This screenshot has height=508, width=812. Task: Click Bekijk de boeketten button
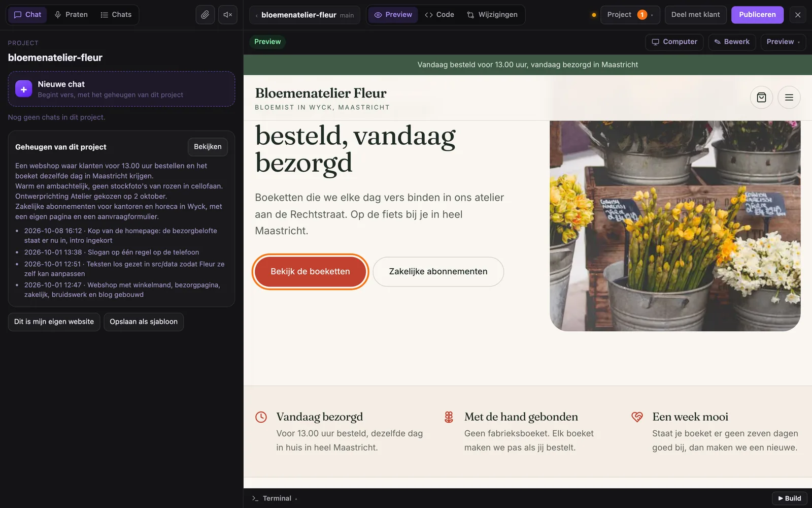(310, 272)
